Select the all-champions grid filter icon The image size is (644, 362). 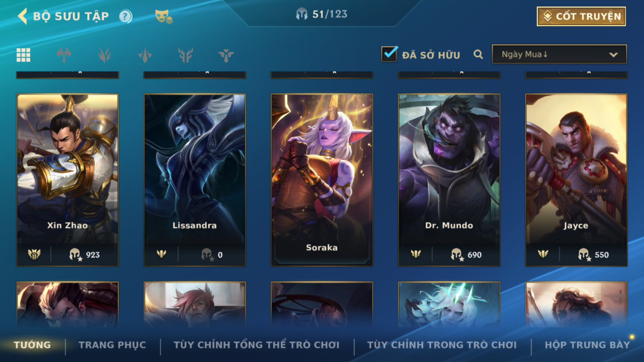(x=23, y=55)
